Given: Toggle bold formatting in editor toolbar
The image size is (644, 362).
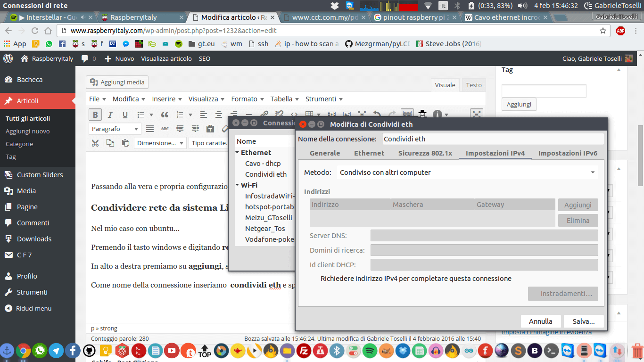Looking at the screenshot, I should [95, 115].
